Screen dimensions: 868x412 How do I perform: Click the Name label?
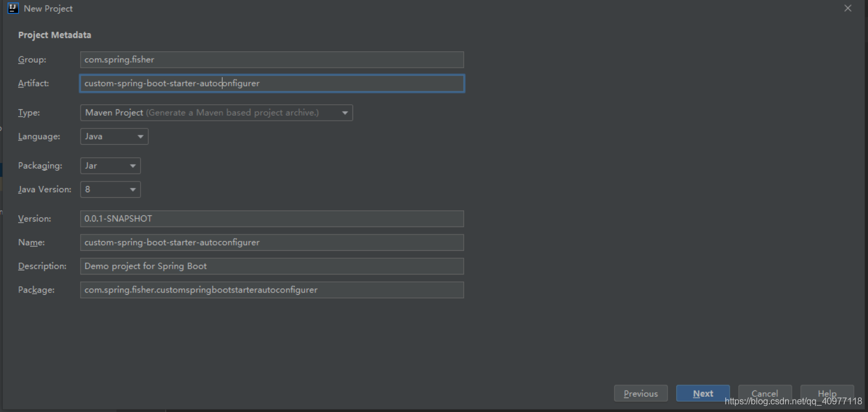(x=32, y=242)
